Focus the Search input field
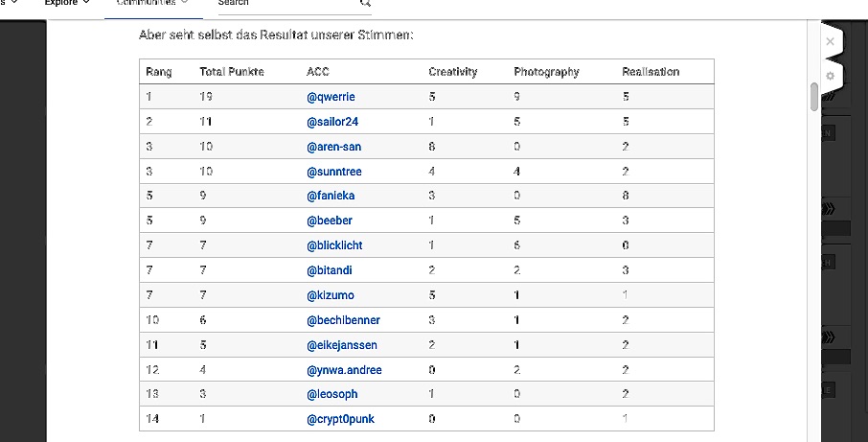This screenshot has width=868, height=442. (286, 3)
